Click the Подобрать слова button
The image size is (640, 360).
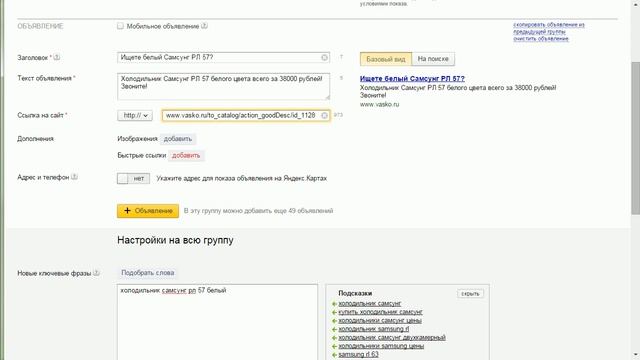[x=148, y=273]
